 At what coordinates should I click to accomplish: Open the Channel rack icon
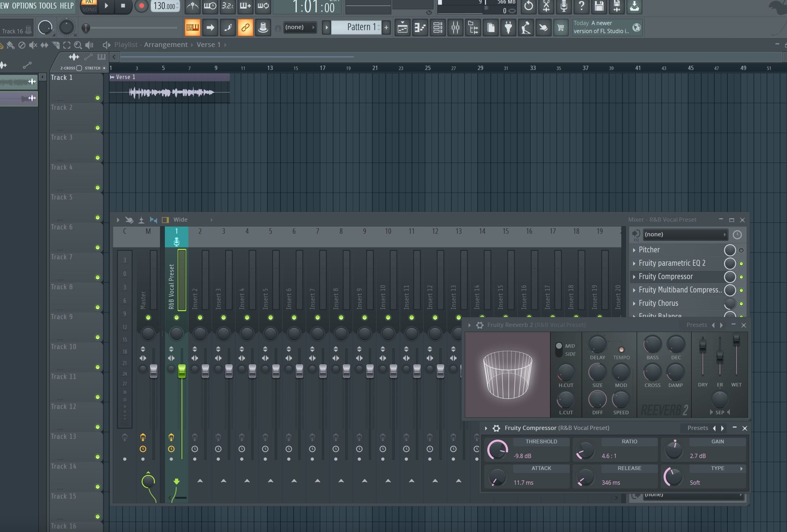click(437, 27)
